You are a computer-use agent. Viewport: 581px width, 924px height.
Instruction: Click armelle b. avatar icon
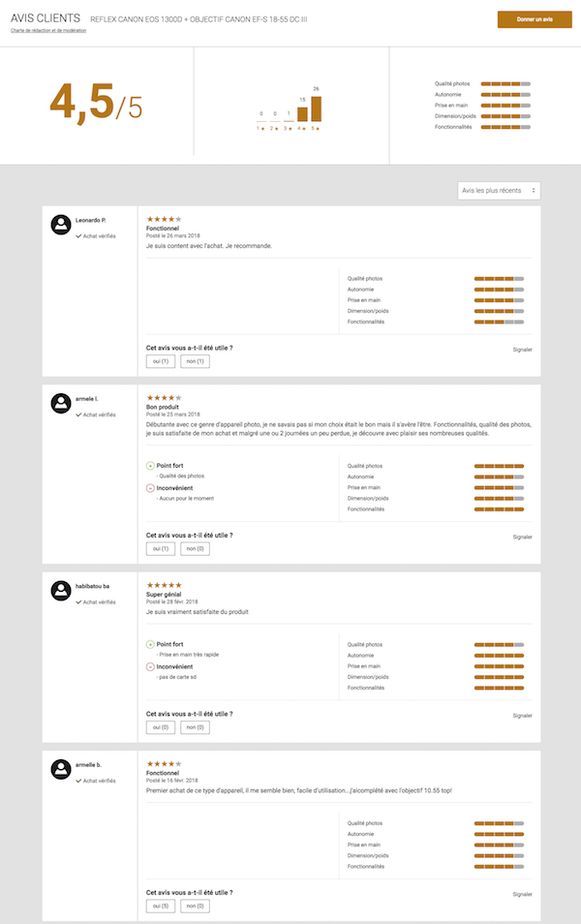click(x=62, y=769)
